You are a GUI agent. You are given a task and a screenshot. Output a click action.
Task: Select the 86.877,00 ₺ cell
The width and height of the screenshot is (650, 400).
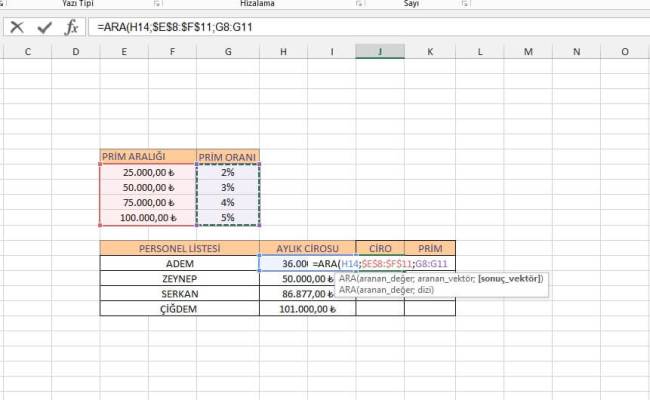[307, 294]
